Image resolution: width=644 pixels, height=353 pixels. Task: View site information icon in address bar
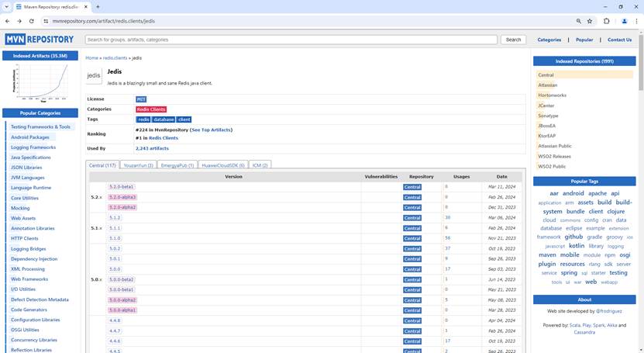(x=46, y=21)
